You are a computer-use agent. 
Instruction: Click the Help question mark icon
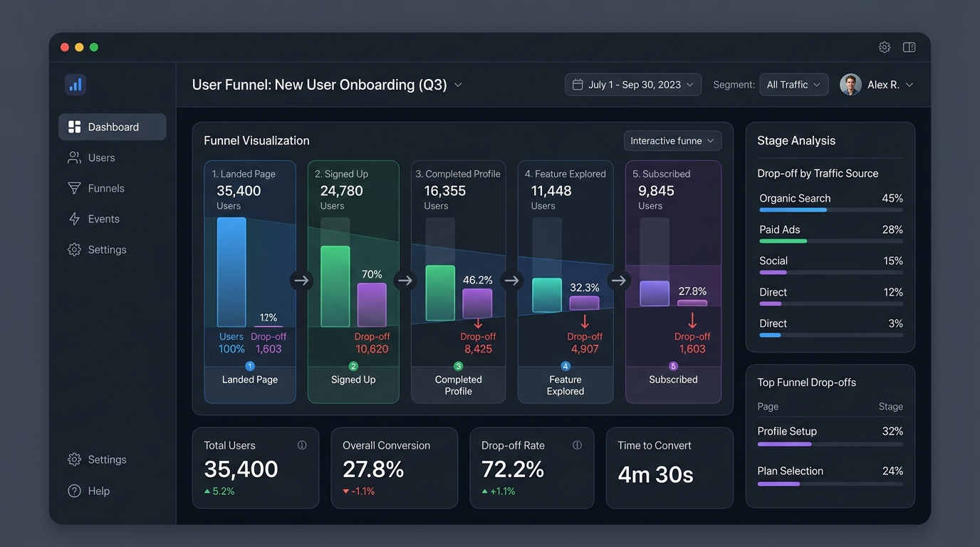pos(74,491)
